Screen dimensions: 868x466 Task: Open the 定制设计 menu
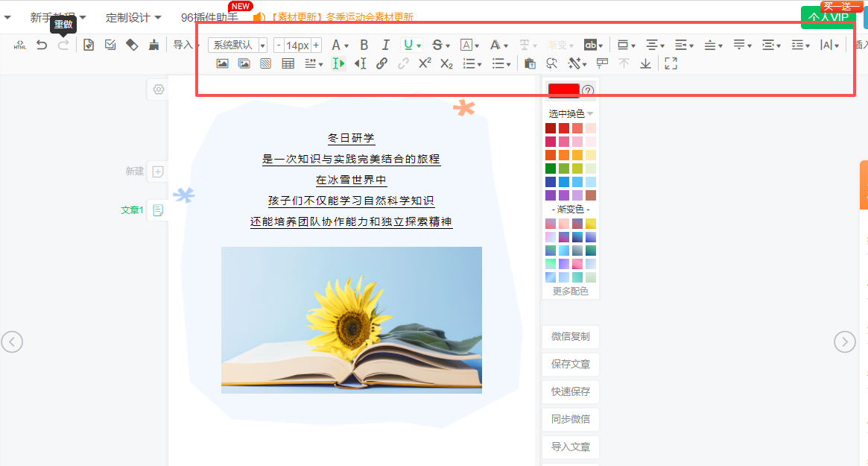(x=133, y=17)
